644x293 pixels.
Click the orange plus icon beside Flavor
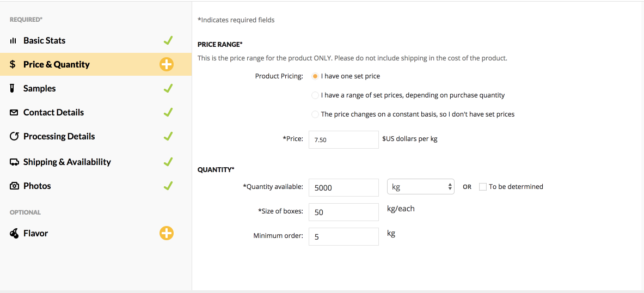pos(167,233)
